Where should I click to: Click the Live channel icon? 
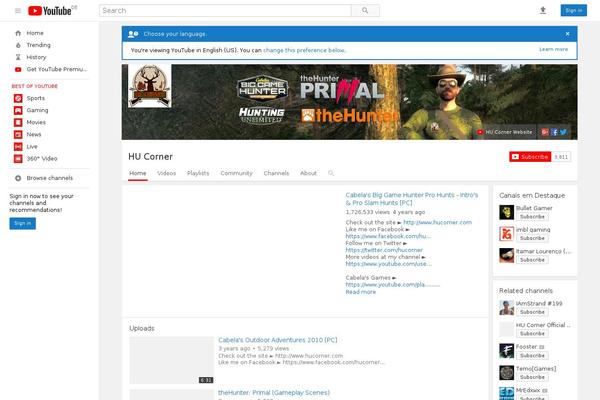click(18, 147)
